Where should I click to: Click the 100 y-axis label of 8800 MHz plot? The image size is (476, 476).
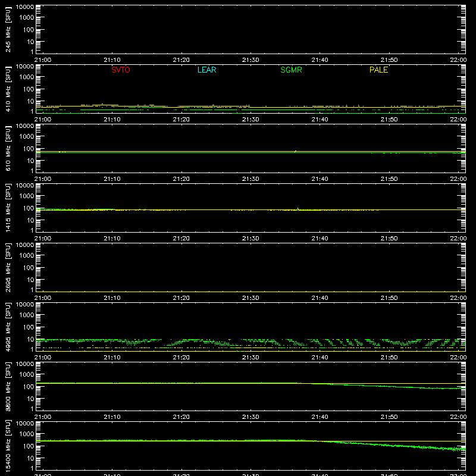coord(29,387)
